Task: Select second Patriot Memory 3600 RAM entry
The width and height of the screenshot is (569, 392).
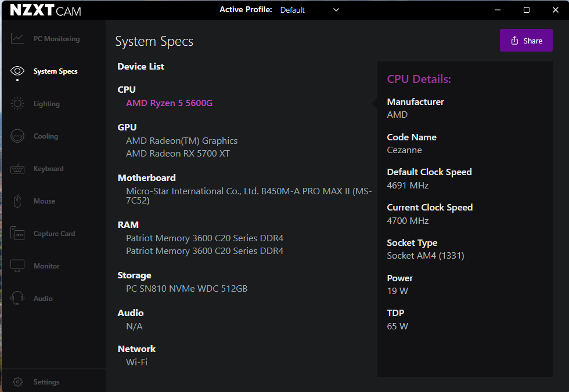Action: tap(204, 251)
